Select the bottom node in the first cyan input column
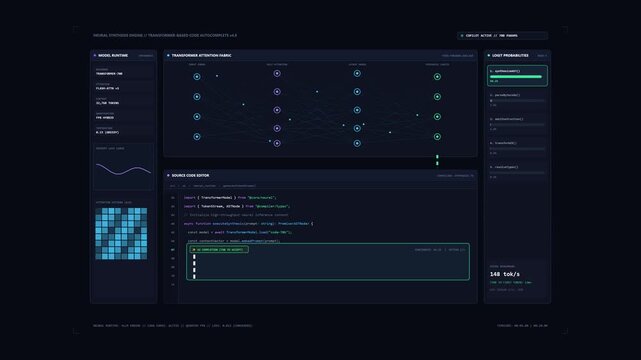641x360 pixels. point(197,136)
